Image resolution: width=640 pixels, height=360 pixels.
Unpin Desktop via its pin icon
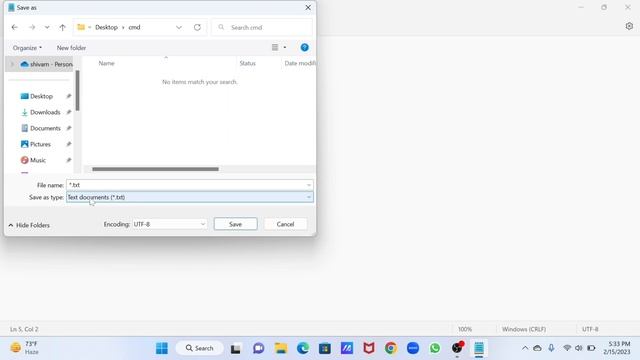pyautogui.click(x=69, y=96)
